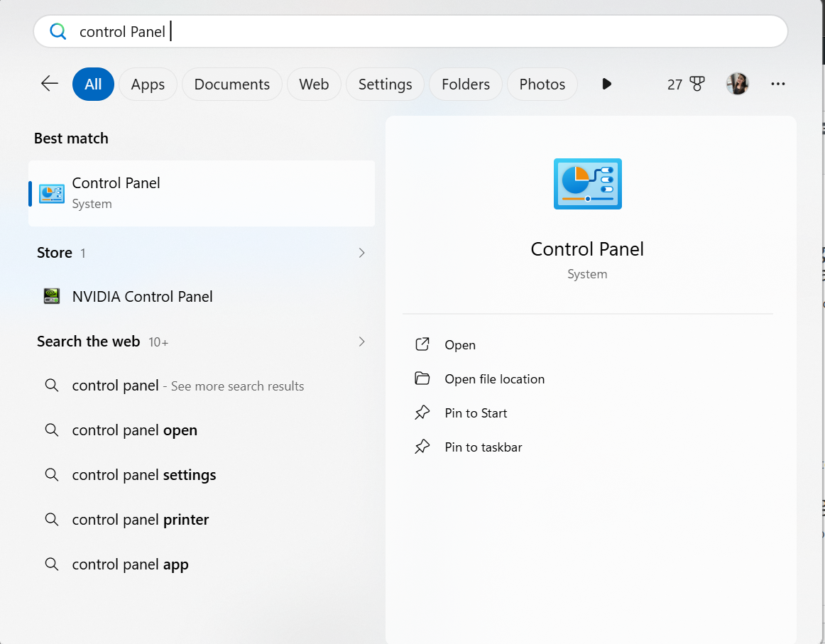Viewport: 825px width, 644px height.
Task: Open Control Panel via the Open action
Action: 460,344
